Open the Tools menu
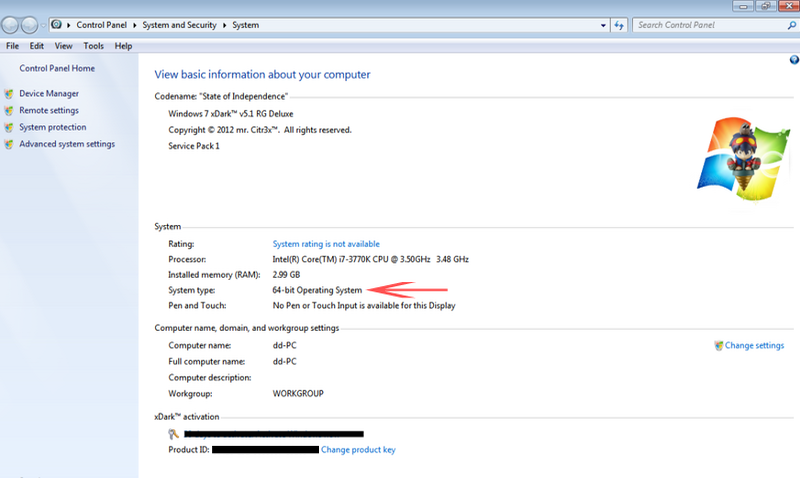Screen dimensions: 800x478 pos(93,46)
